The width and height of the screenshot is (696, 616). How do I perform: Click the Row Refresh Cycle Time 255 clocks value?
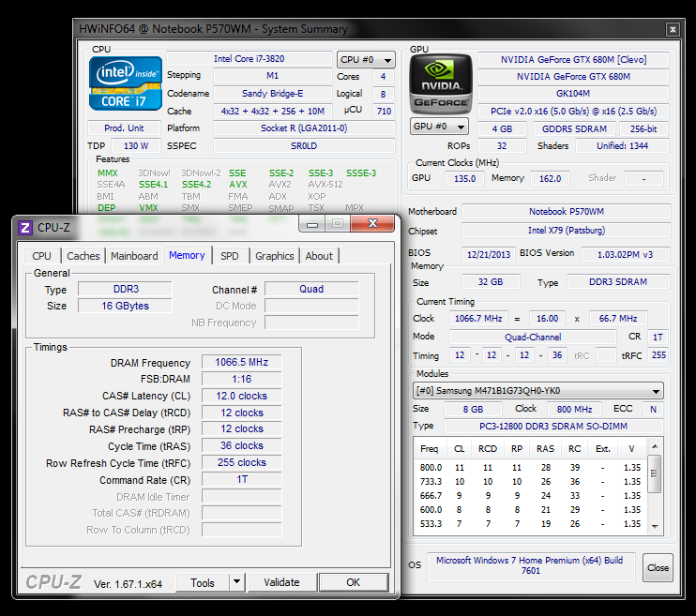[242, 462]
